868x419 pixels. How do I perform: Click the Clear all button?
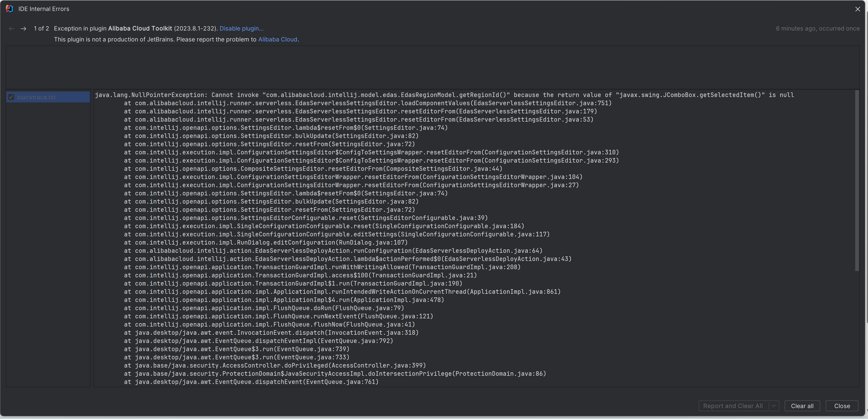802,406
